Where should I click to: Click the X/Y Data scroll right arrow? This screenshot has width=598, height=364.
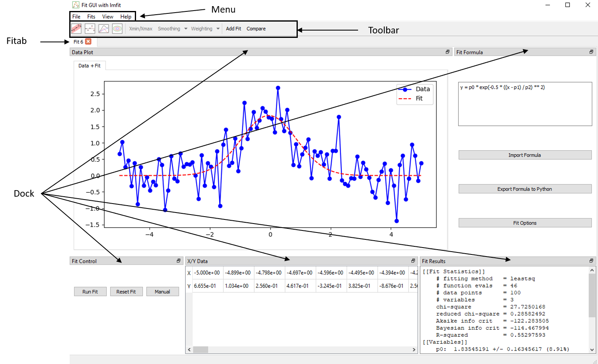(x=414, y=349)
